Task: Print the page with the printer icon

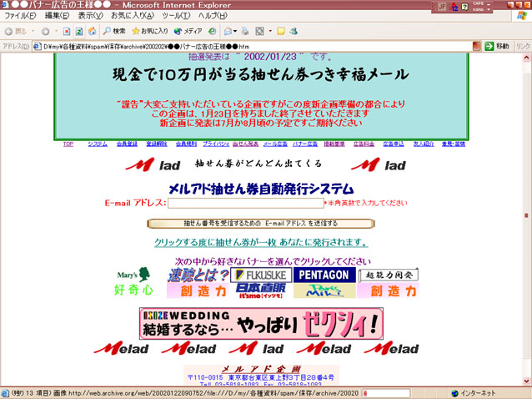Action: coord(245,32)
